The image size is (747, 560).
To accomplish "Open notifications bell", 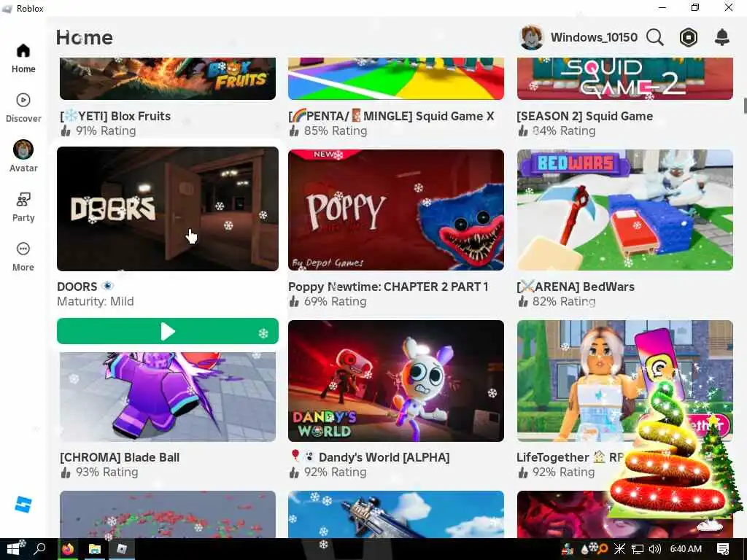I will click(x=722, y=37).
